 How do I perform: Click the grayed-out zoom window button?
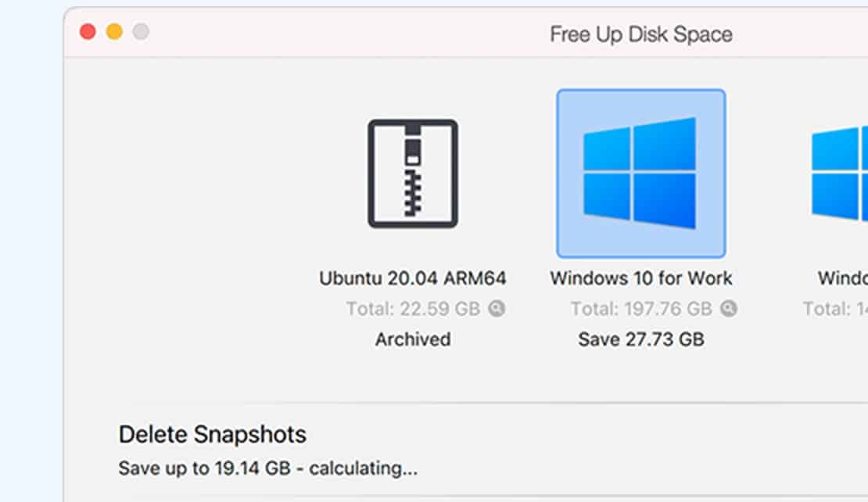[141, 31]
